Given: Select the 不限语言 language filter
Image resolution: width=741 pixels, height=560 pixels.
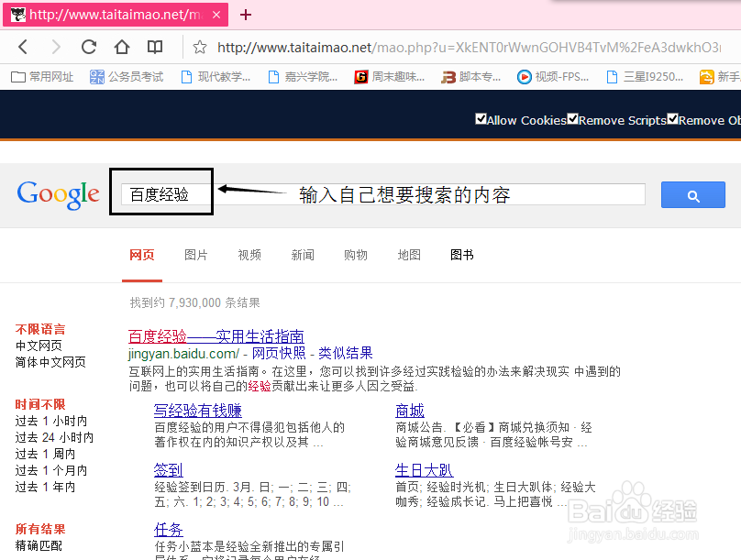Looking at the screenshot, I should pos(40,329).
